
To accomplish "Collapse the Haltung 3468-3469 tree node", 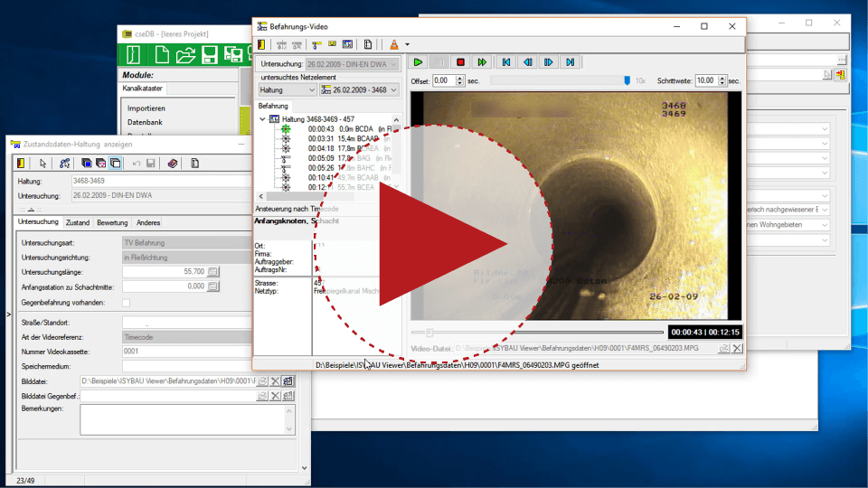I will click(263, 119).
